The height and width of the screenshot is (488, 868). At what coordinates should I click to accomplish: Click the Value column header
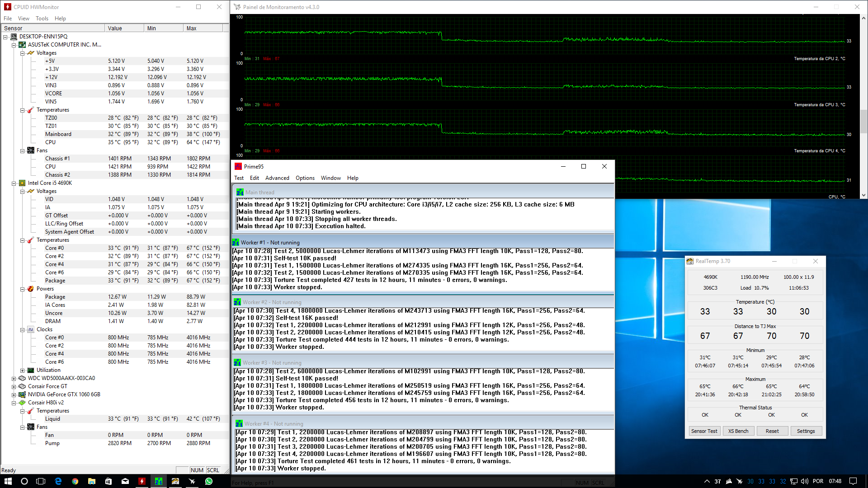click(125, 28)
